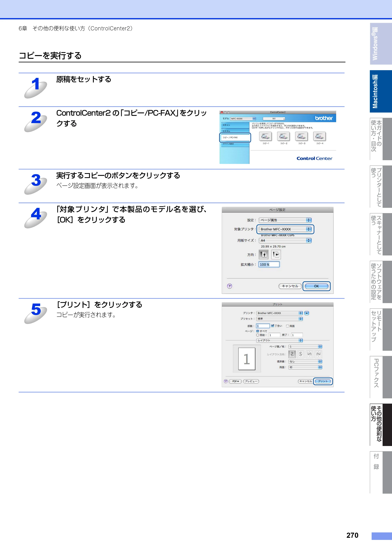
Task: Enable the 両面 duplex checkbox
Action: [x=288, y=326]
